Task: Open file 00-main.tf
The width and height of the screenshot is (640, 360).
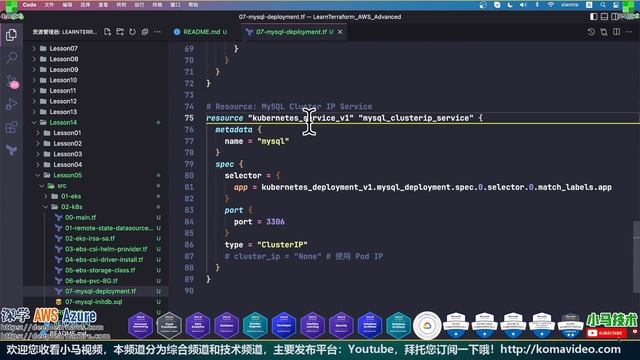Action: (x=80, y=218)
